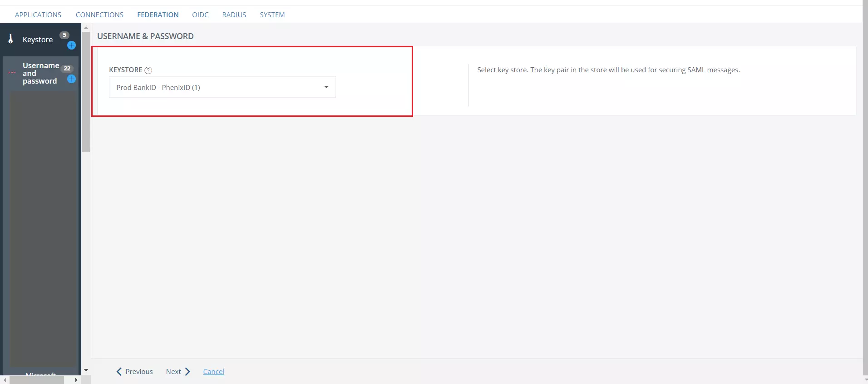The image size is (868, 384).
Task: Open the APPLICATIONS tab
Action: tap(38, 15)
